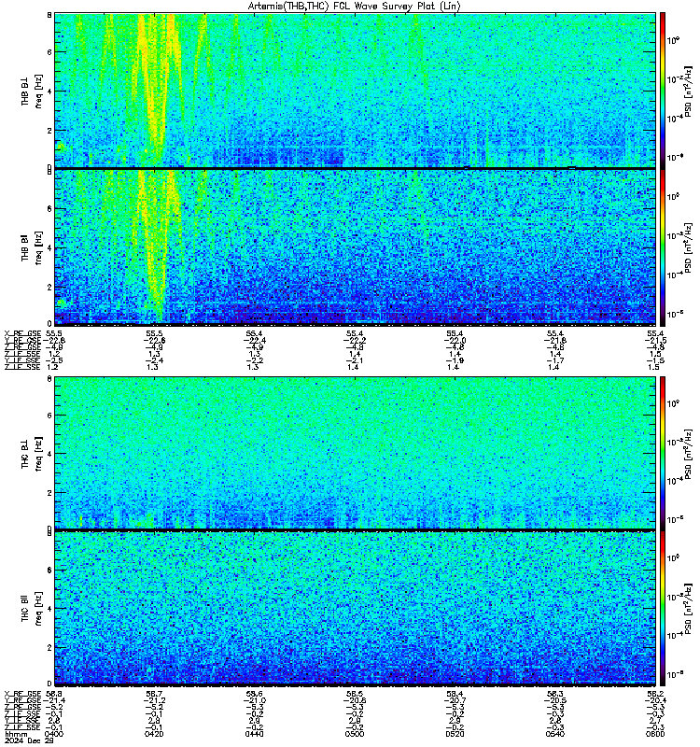The width and height of the screenshot is (700, 747).
Task: Click the color bar of THB B-perpendicular panel
Action: tap(662, 91)
